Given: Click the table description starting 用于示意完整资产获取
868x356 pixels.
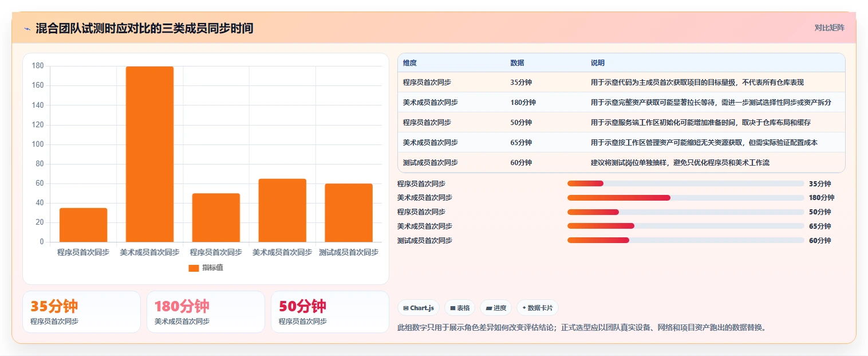Looking at the screenshot, I should coord(711,103).
